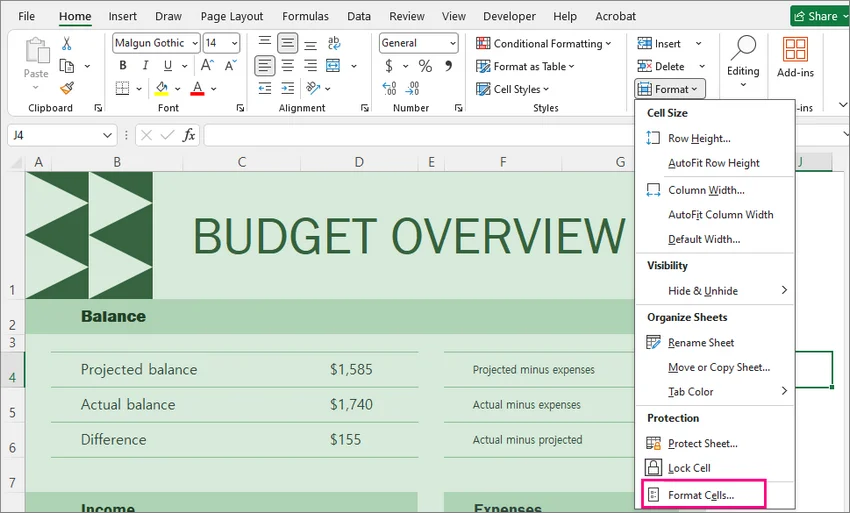Toggle Align Left
Image resolution: width=850 pixels, height=513 pixels.
(265, 66)
